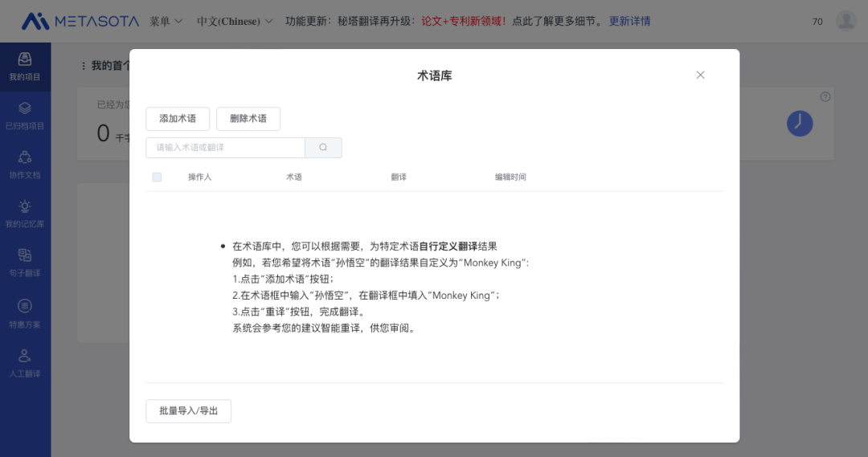Click the user avatar icon
The image size is (868, 457).
(845, 21)
